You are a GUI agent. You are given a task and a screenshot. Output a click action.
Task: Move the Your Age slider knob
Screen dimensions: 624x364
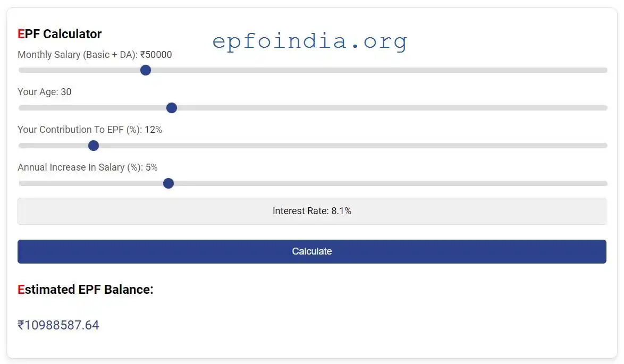171,107
